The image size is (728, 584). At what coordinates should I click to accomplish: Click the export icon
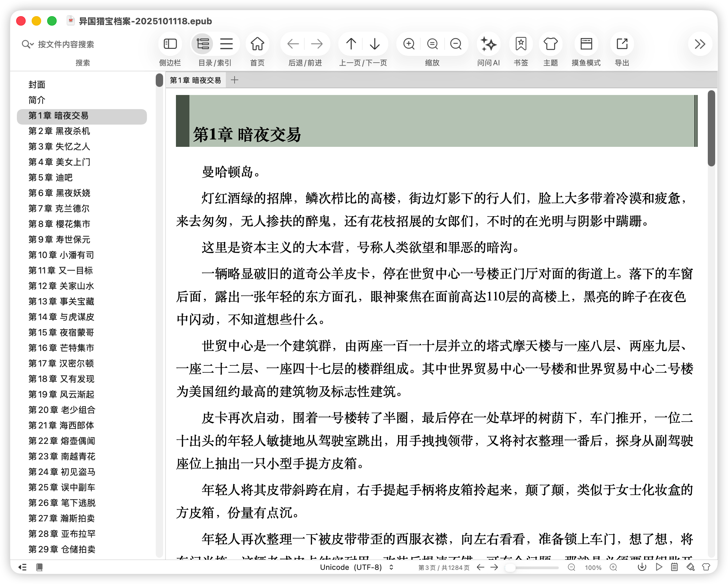point(622,44)
